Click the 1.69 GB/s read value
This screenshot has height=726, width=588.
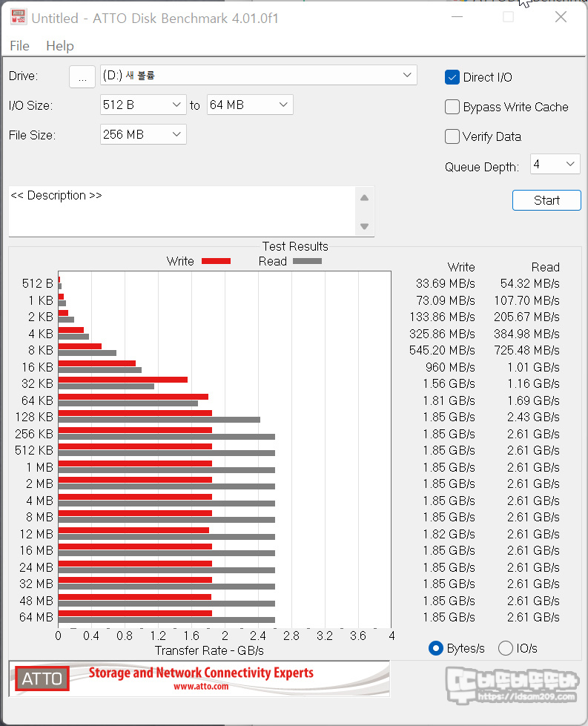click(533, 400)
